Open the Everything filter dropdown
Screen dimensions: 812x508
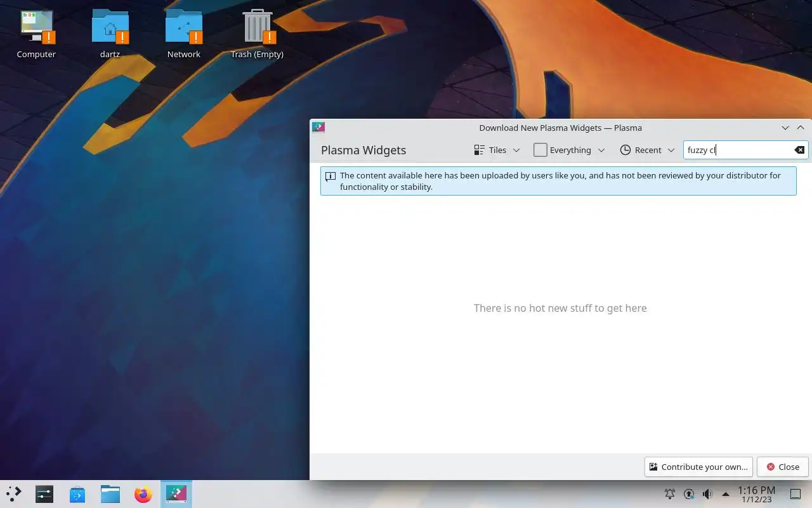point(569,150)
